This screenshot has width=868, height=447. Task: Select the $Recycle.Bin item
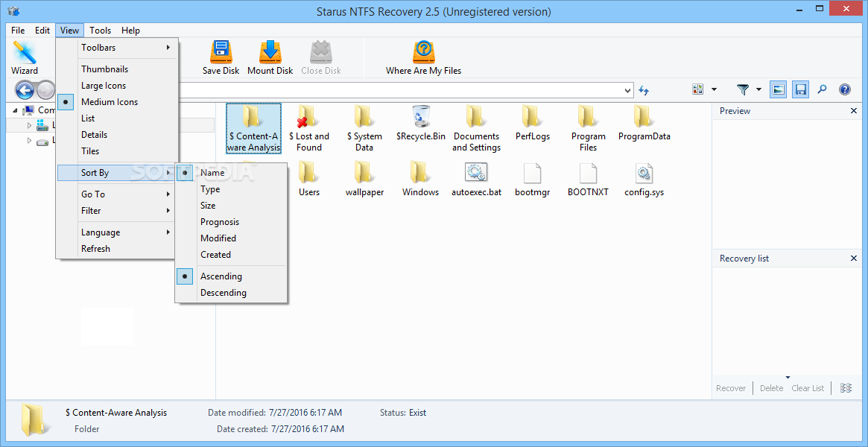pos(421,123)
